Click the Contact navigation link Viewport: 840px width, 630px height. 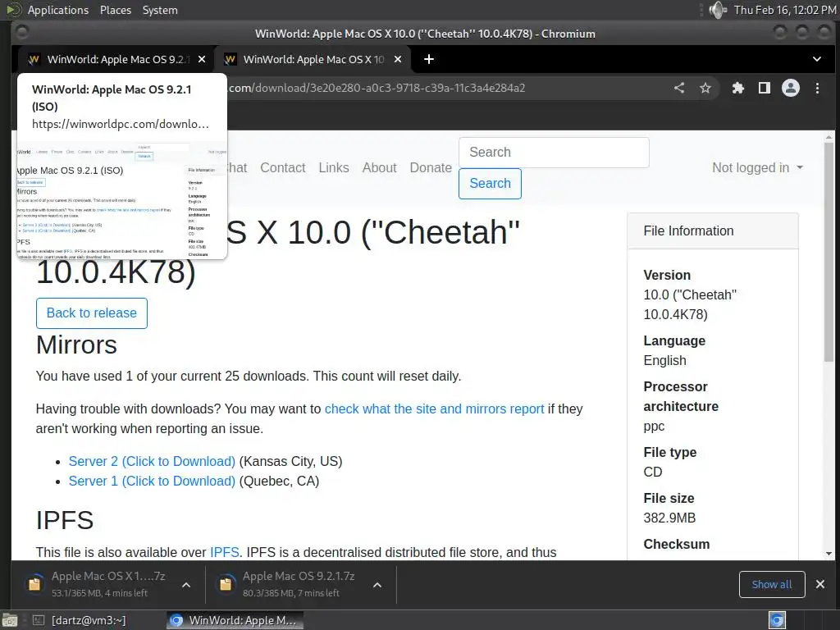[283, 167]
